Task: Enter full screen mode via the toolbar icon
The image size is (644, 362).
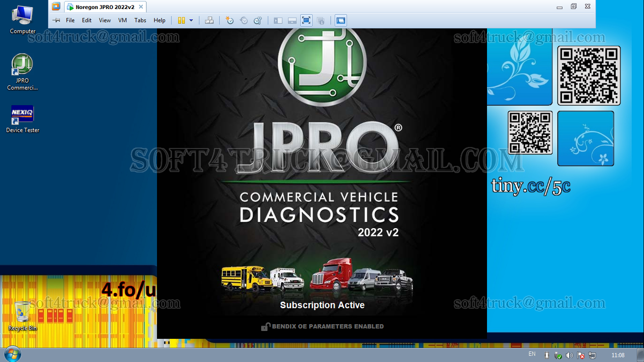Action: (306, 20)
